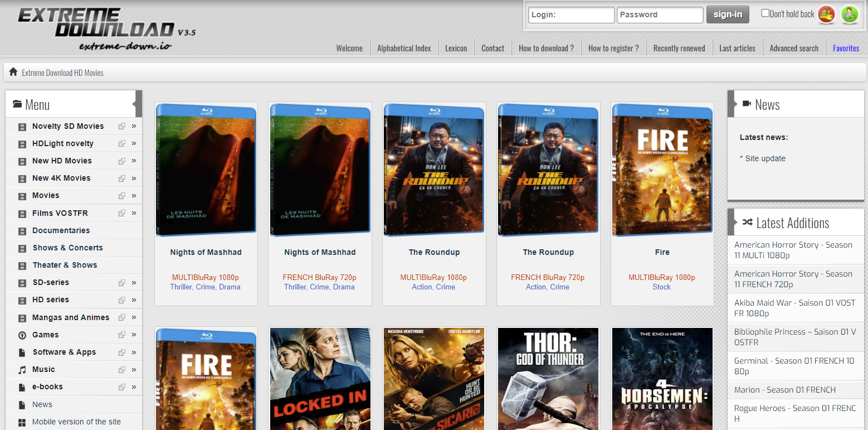The height and width of the screenshot is (430, 868).
Task: Open the 4 Horsemen Apocalypse poster
Action: click(x=662, y=379)
